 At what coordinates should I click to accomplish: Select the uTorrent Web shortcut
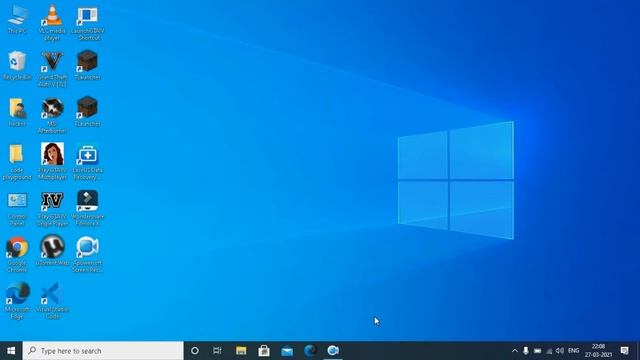click(52, 251)
